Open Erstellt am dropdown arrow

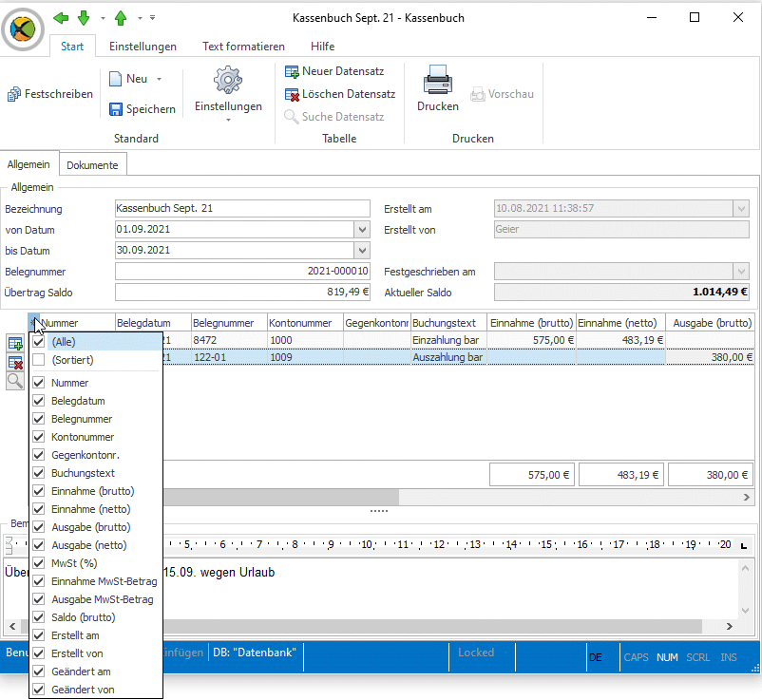(741, 209)
